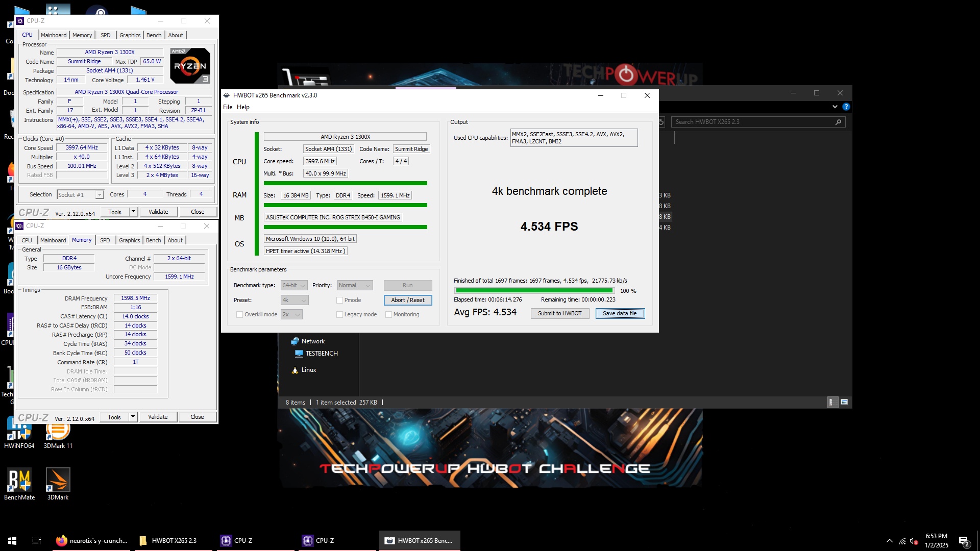Click the magnifier icon in Explorer search box
980x551 pixels.
(x=838, y=122)
